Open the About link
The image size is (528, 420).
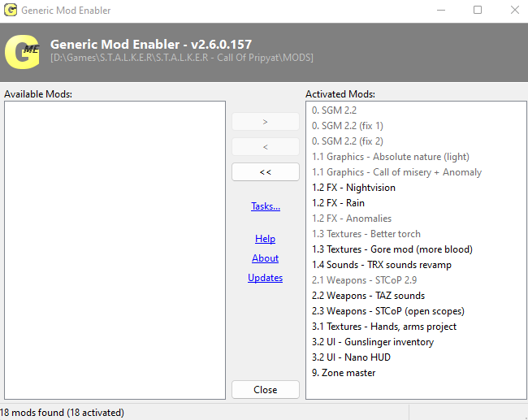click(266, 258)
